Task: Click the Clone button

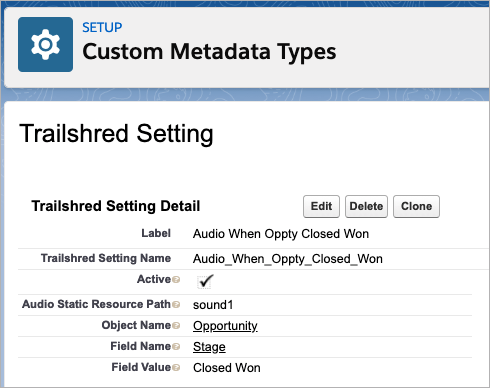Action: tap(416, 206)
